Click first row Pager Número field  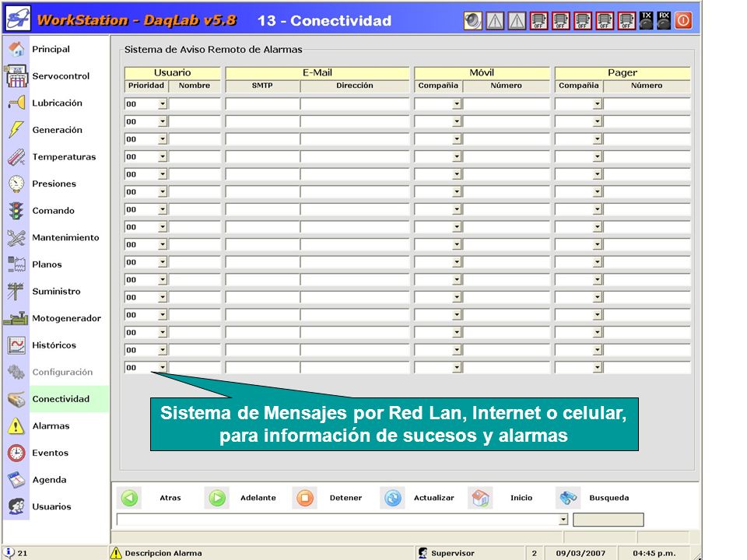tap(647, 103)
